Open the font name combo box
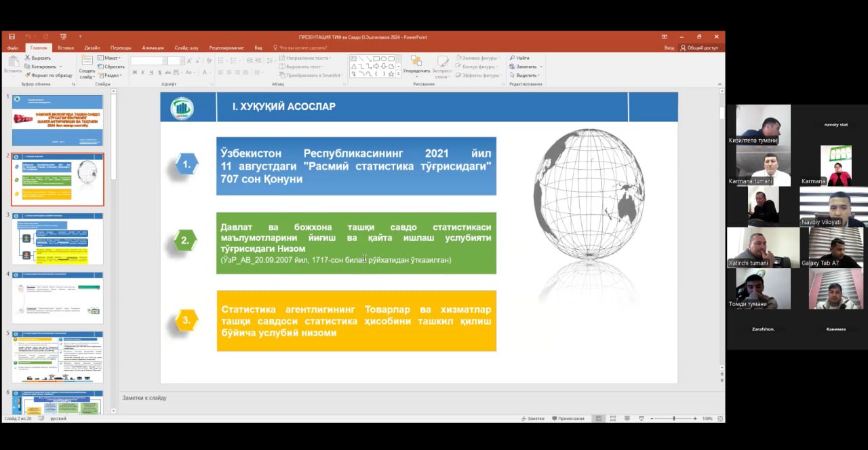The image size is (868, 450). (149, 60)
